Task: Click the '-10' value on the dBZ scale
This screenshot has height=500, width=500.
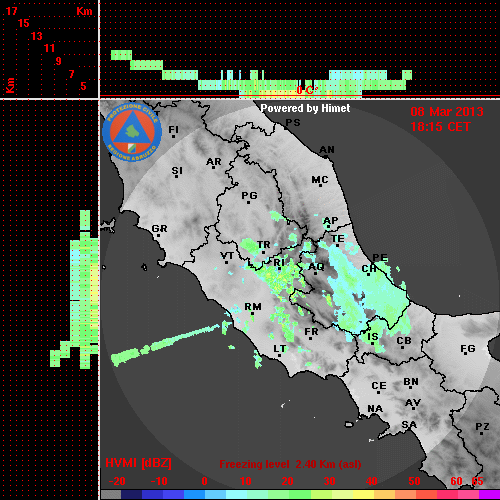Action: (x=159, y=481)
